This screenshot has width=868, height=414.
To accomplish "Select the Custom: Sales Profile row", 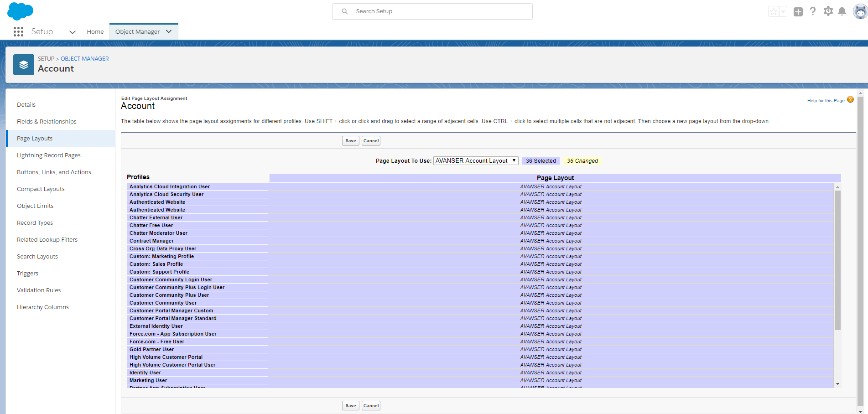I will 197,264.
